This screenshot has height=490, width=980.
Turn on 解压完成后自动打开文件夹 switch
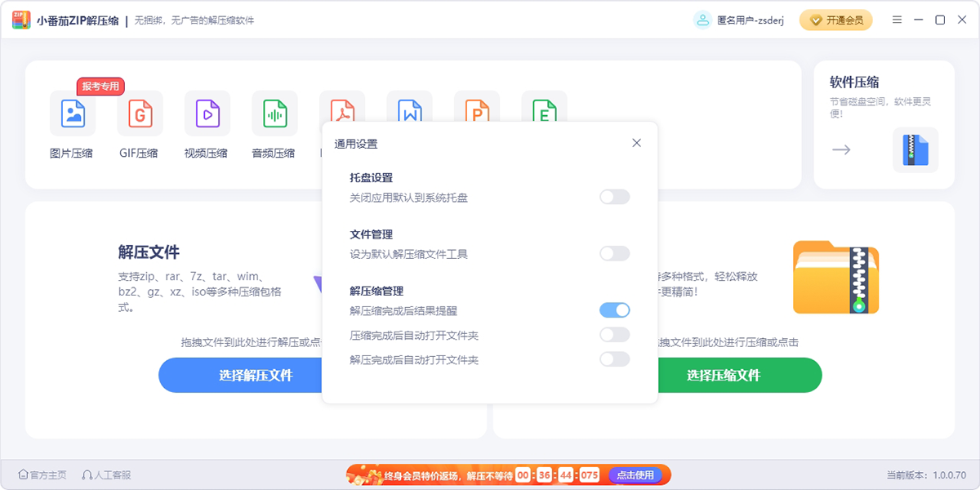pos(615,359)
